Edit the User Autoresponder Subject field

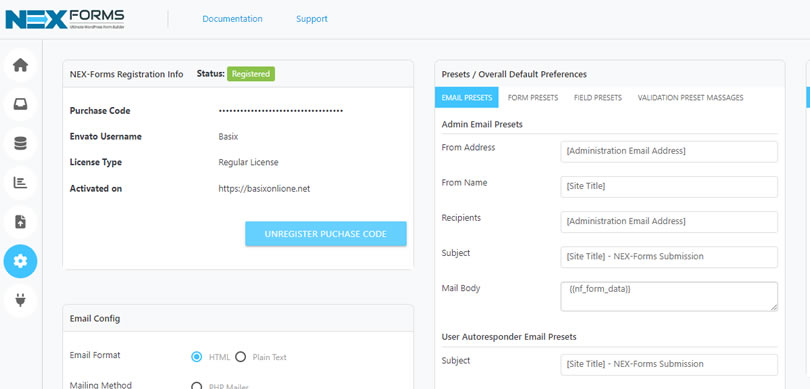tap(669, 364)
